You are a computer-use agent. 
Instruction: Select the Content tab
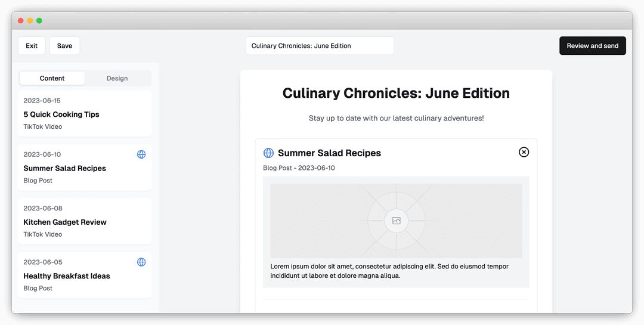tap(52, 78)
